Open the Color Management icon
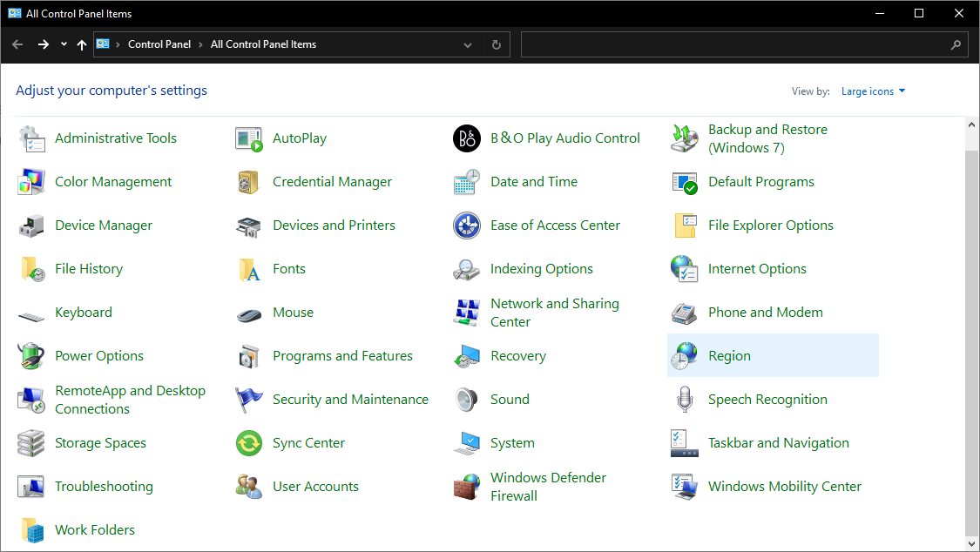This screenshot has height=552, width=980. point(31,182)
